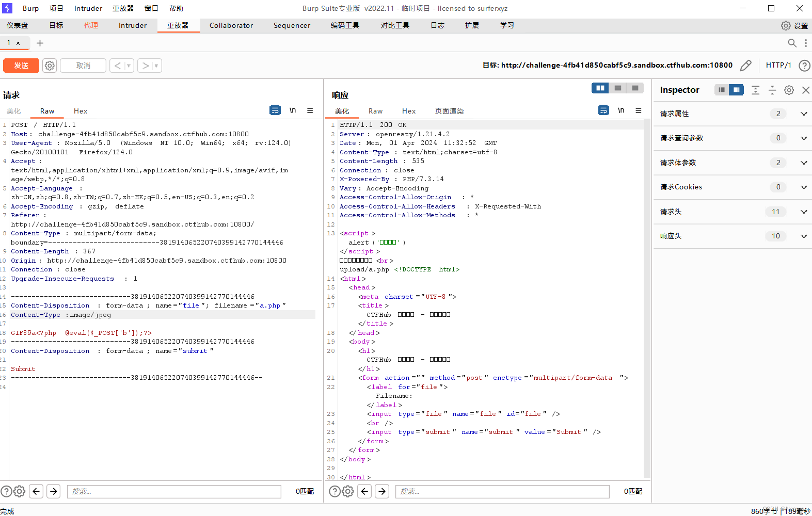Open request panel hamburger menu
The width and height of the screenshot is (812, 516).
pyautogui.click(x=310, y=110)
